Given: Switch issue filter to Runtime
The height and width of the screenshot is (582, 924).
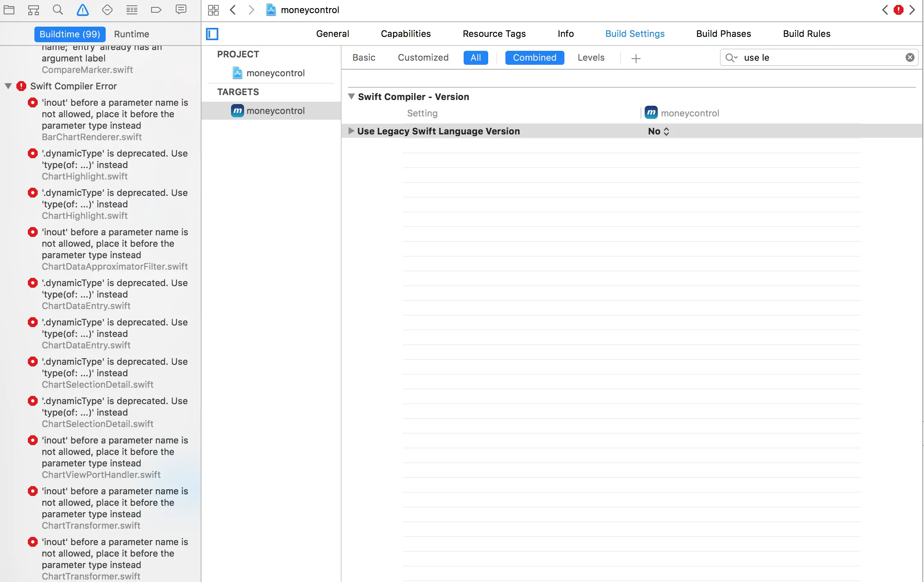Looking at the screenshot, I should pos(131,34).
